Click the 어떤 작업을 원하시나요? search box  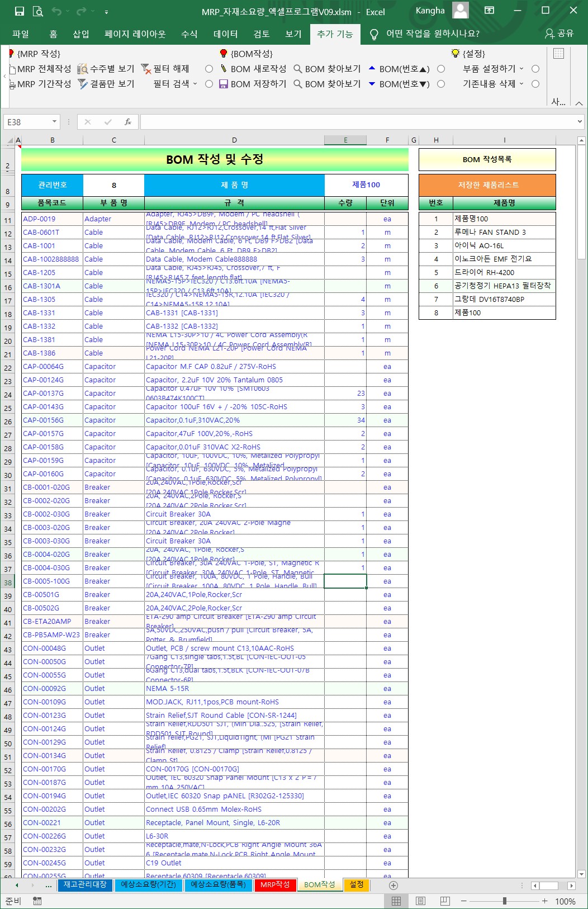433,34
